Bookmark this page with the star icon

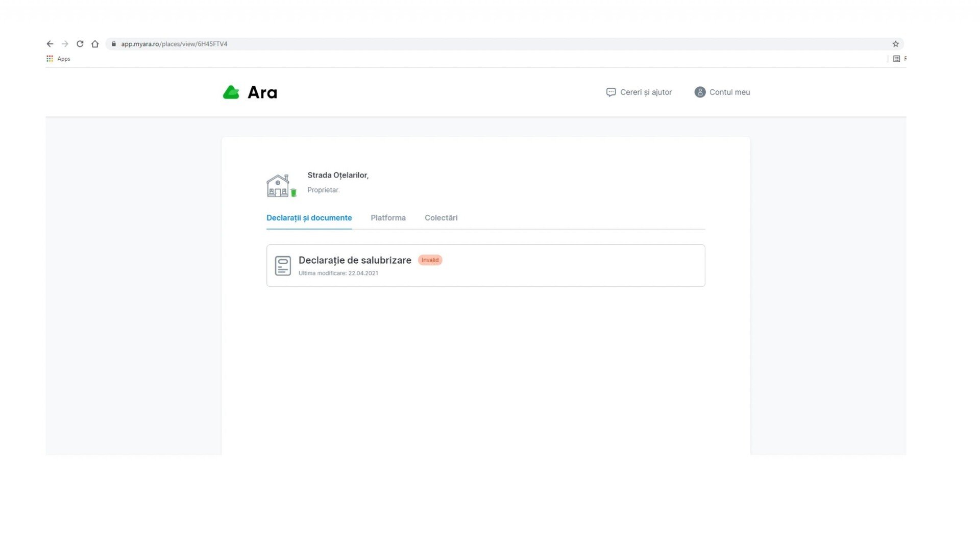[x=895, y=44]
